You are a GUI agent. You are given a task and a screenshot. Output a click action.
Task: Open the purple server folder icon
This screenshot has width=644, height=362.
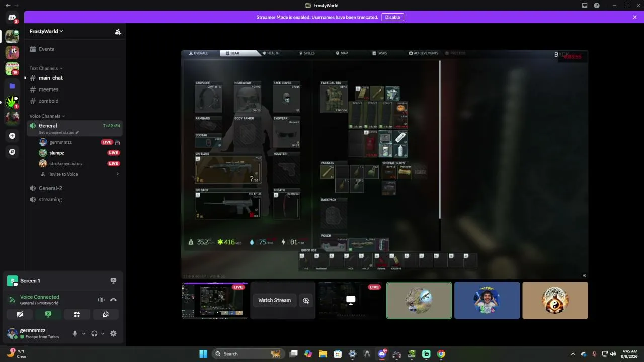tap(12, 86)
